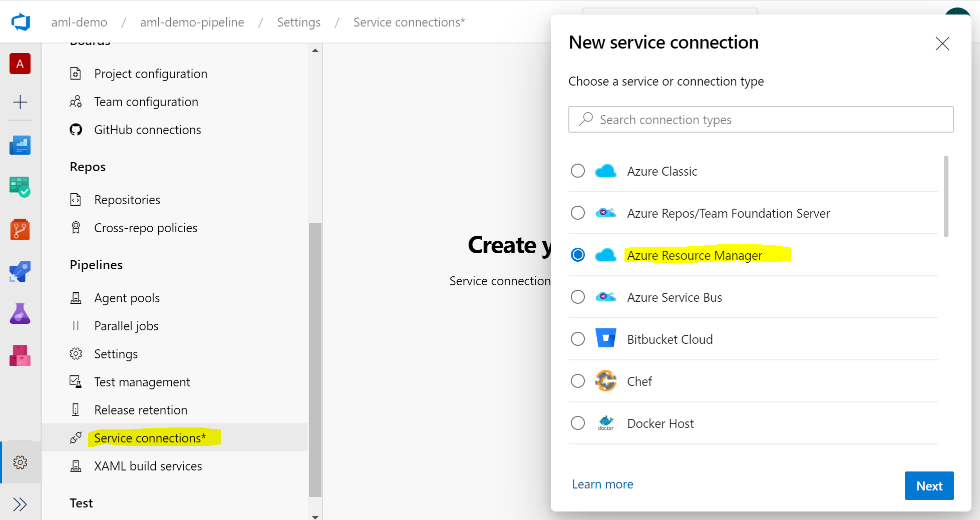Click the Azure Resource Manager label
Image resolution: width=980 pixels, height=520 pixels.
695,255
